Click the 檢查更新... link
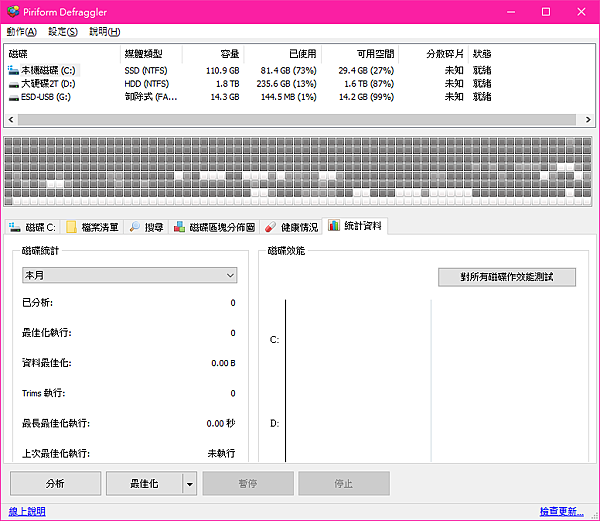The width and height of the screenshot is (600, 521). coord(561,511)
